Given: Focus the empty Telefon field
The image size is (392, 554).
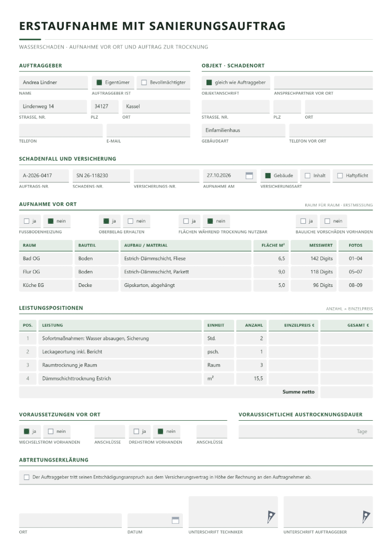Looking at the screenshot, I should click(x=61, y=130).
